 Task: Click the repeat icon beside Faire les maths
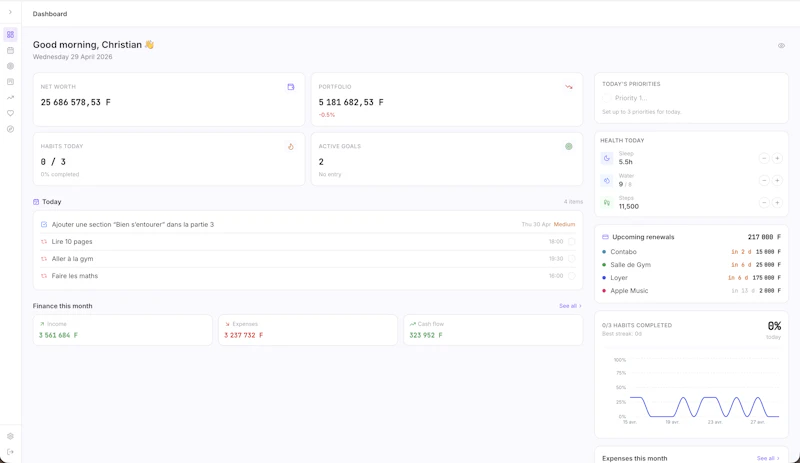tap(44, 276)
